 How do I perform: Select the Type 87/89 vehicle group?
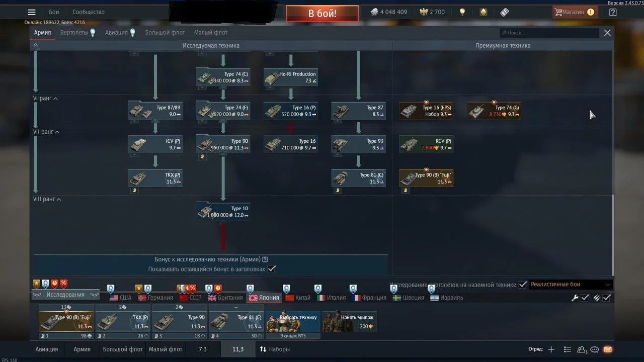click(x=155, y=111)
